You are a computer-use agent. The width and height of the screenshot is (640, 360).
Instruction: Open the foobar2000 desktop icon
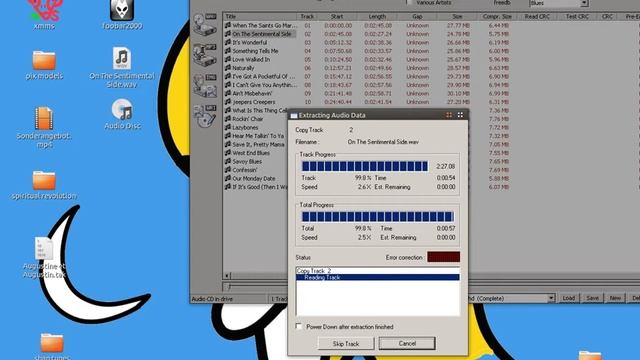pos(122,15)
